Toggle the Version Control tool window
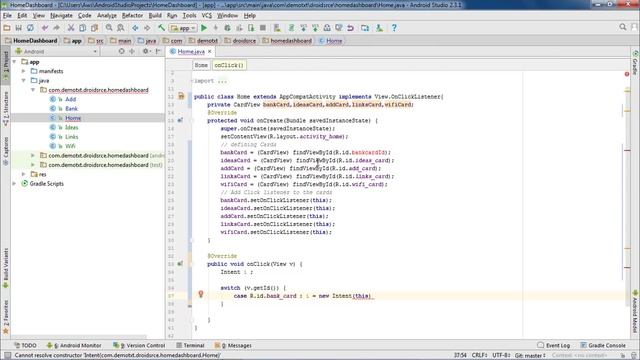This screenshot has width=640, height=360. click(140, 345)
